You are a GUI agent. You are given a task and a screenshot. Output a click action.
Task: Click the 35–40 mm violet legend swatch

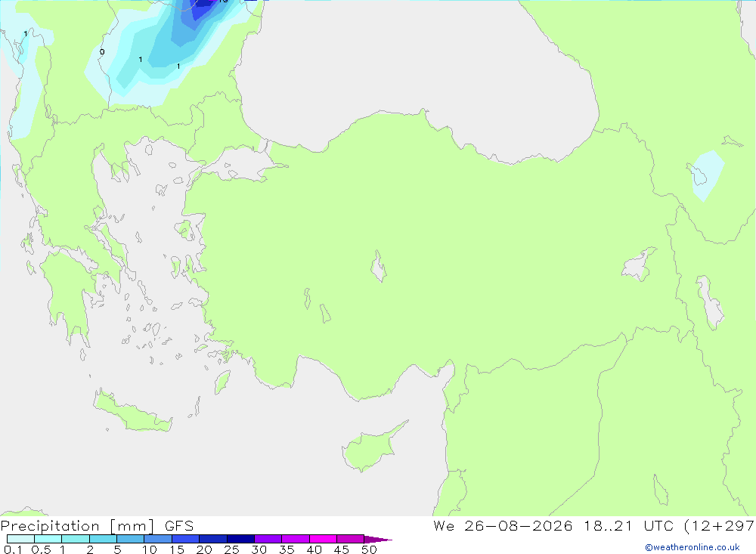295,539
